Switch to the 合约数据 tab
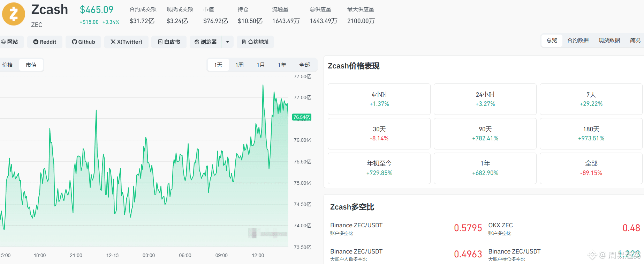 tap(578, 41)
